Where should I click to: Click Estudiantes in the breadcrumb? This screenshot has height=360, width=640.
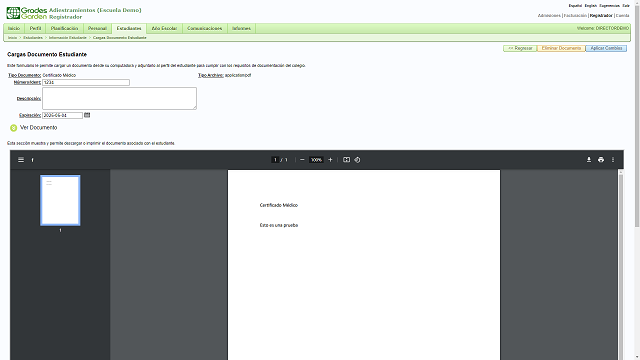(x=33, y=38)
